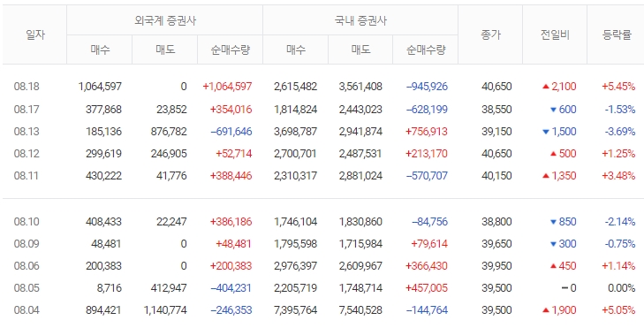Click the 전일비 column header
Viewport: 644px width, 328px height.
[555, 35]
